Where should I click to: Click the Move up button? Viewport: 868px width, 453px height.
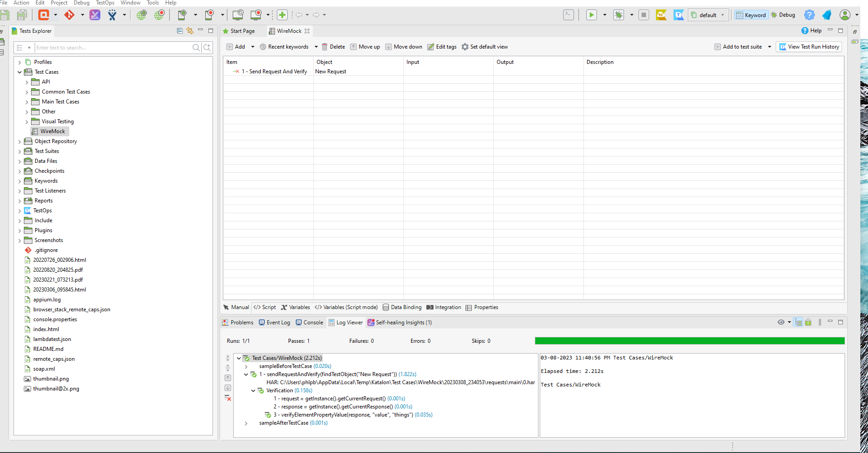pyautogui.click(x=365, y=47)
